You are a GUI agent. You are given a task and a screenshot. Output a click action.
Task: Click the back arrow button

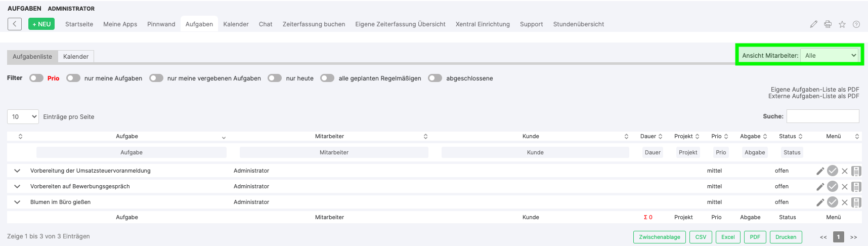(15, 24)
